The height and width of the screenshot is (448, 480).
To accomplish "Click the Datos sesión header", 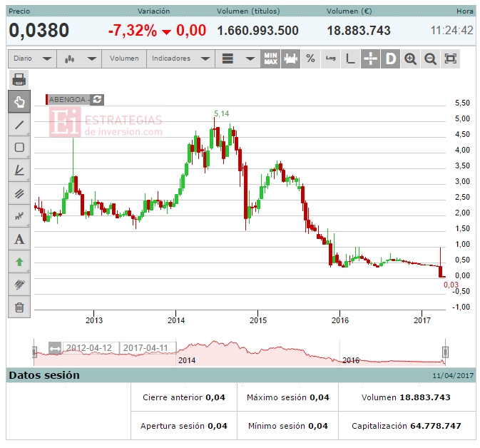I will click(x=44, y=375).
